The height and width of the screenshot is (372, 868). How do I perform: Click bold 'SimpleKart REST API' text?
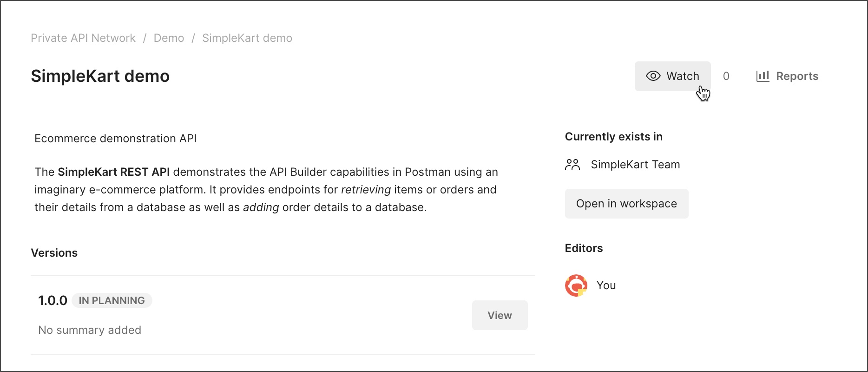pyautogui.click(x=114, y=172)
